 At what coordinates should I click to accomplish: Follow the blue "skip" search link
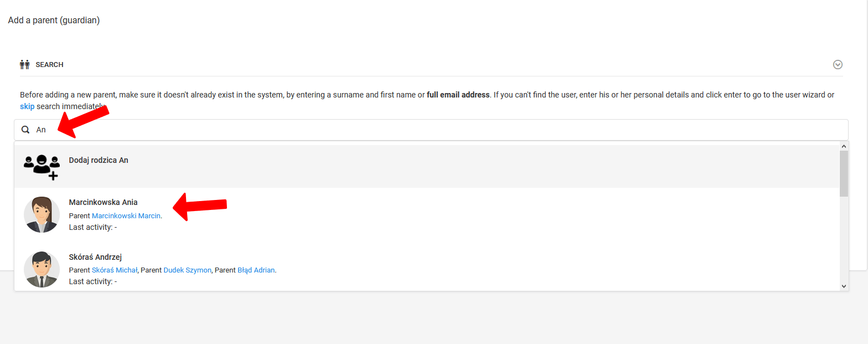click(27, 106)
